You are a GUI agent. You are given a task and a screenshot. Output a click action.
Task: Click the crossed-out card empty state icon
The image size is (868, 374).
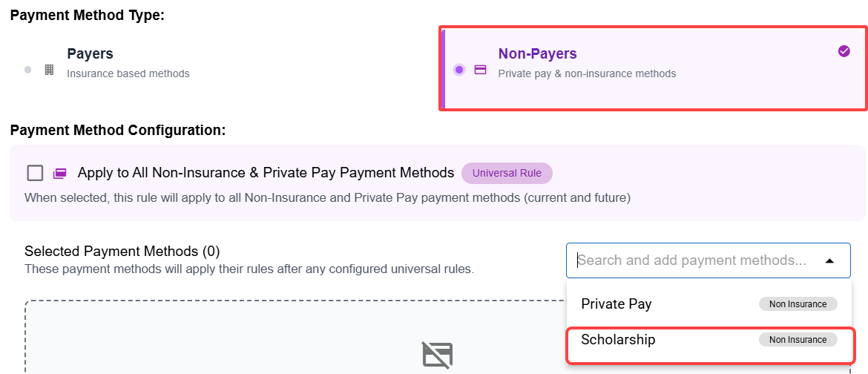[438, 355]
